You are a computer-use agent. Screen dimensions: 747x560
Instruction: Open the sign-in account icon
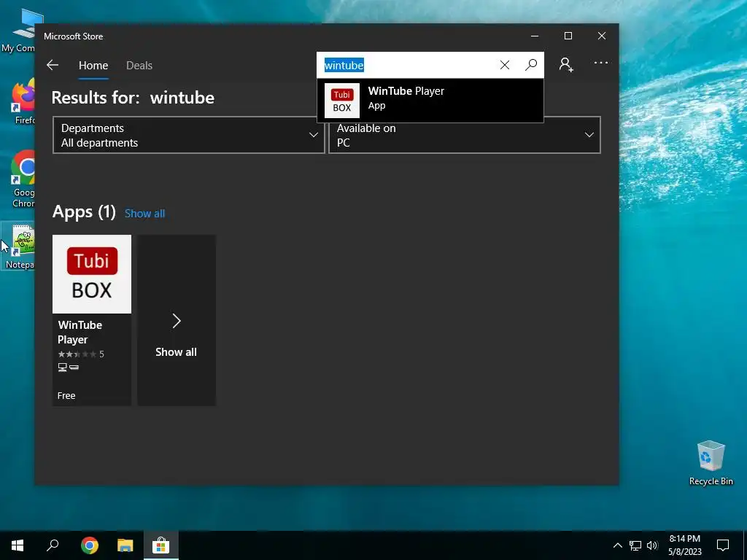(566, 65)
